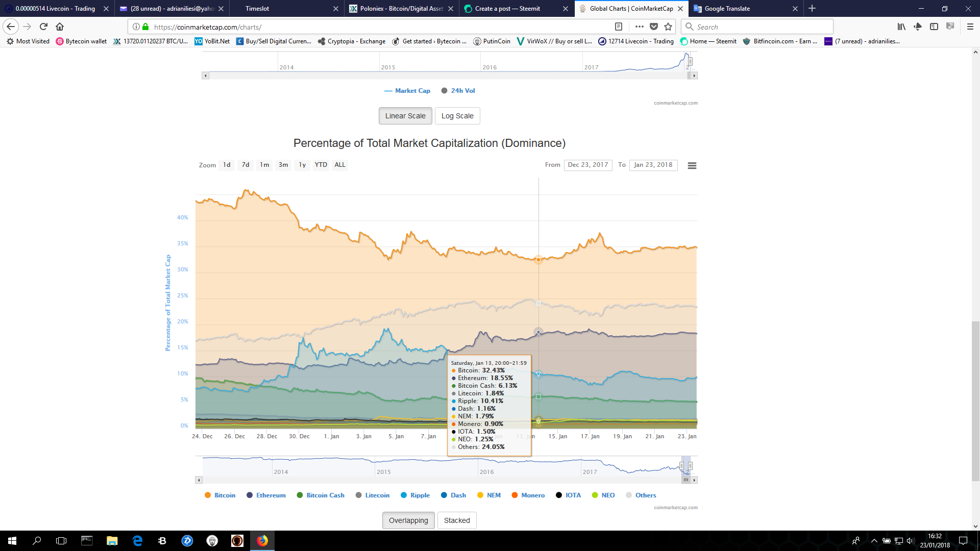Viewport: 980px width, 551px height.
Task: Go back to the previous page
Action: click(11, 27)
